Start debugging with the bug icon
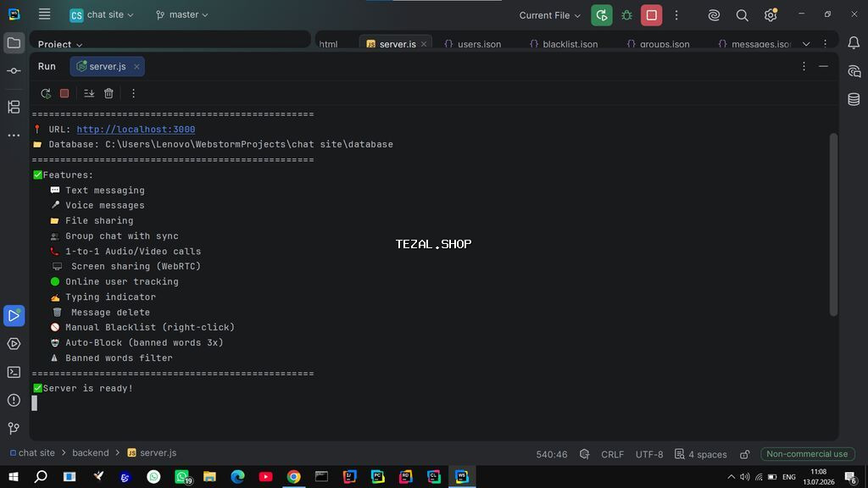Image resolution: width=868 pixels, height=488 pixels. (x=626, y=15)
